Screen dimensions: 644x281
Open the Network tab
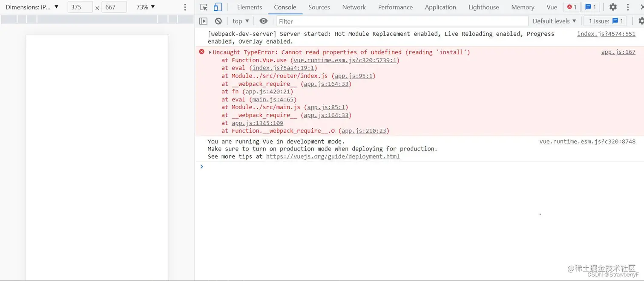click(x=354, y=7)
